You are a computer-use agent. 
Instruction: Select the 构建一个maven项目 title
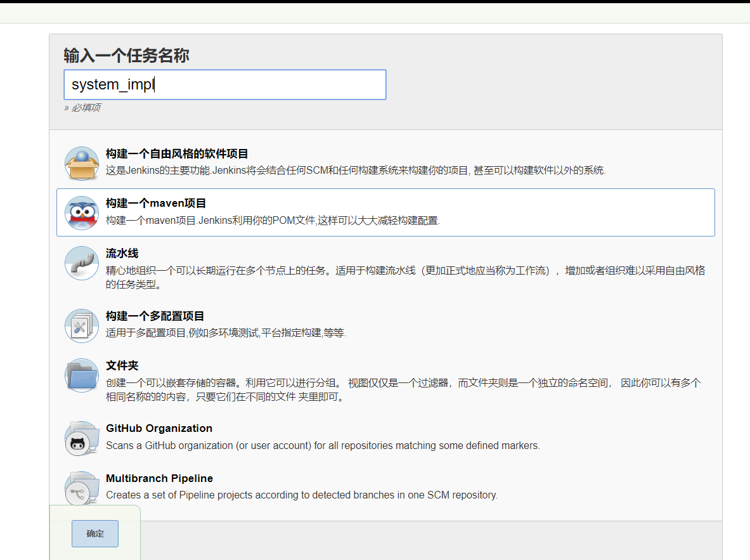click(x=156, y=204)
